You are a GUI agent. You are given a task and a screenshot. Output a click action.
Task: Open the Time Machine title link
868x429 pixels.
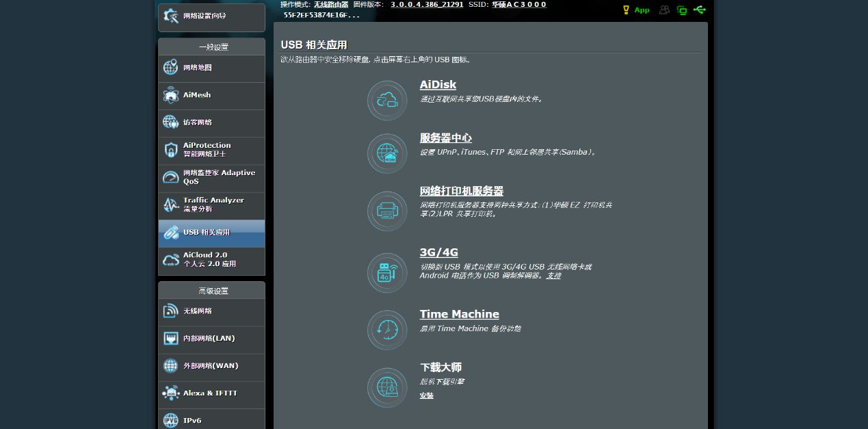(460, 314)
